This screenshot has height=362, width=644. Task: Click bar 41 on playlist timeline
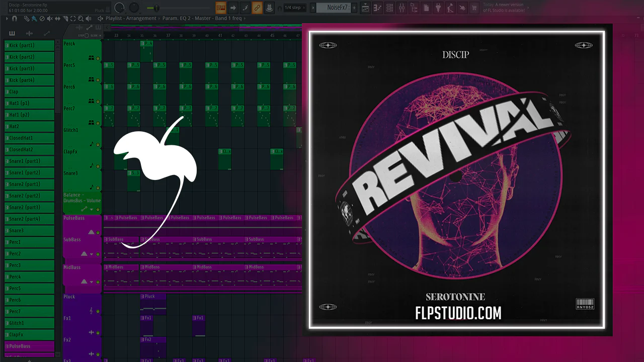point(220,36)
